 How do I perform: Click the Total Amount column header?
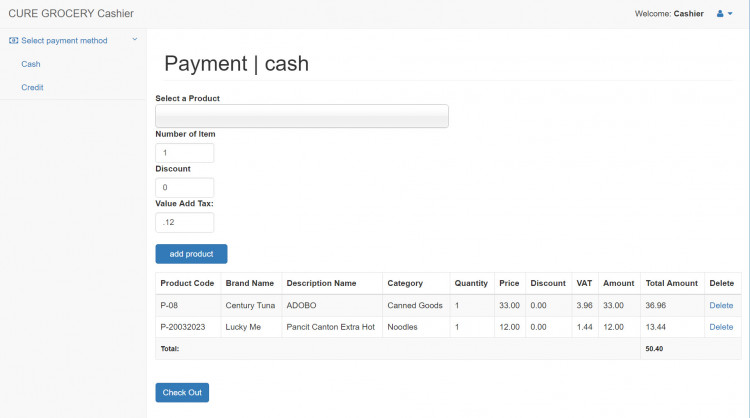pos(672,283)
